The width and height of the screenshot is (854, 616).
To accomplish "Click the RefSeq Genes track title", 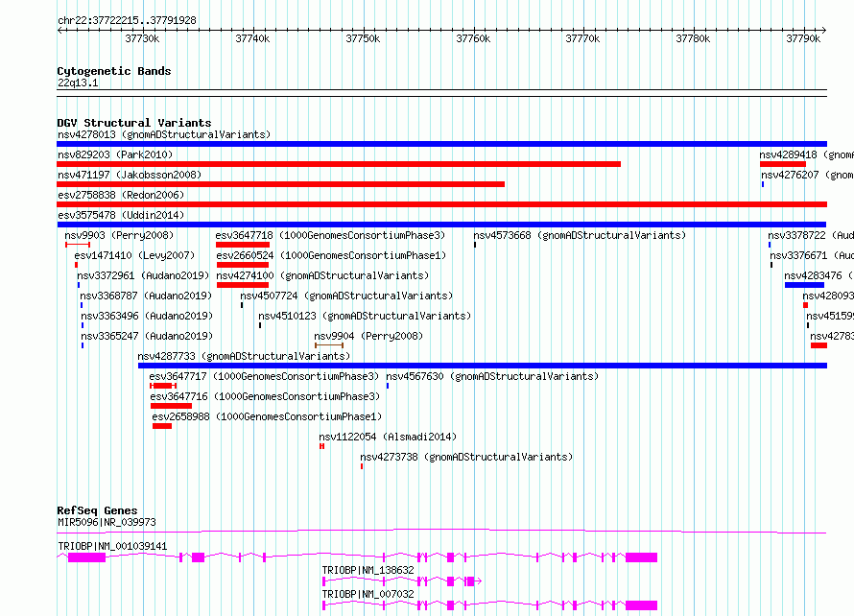I will pyautogui.click(x=97, y=510).
